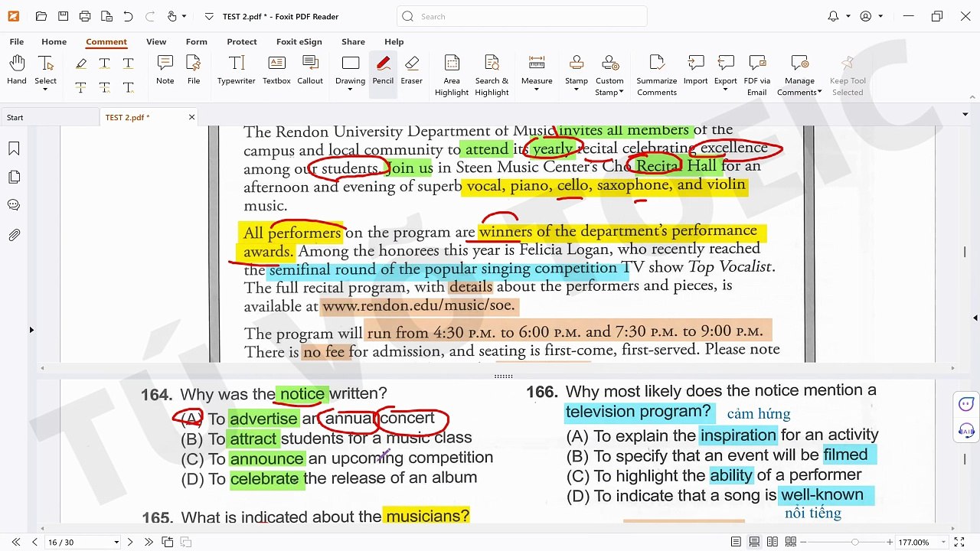Expand the Drawing shapes dropdown
Image resolution: width=980 pixels, height=551 pixels.
[x=350, y=90]
